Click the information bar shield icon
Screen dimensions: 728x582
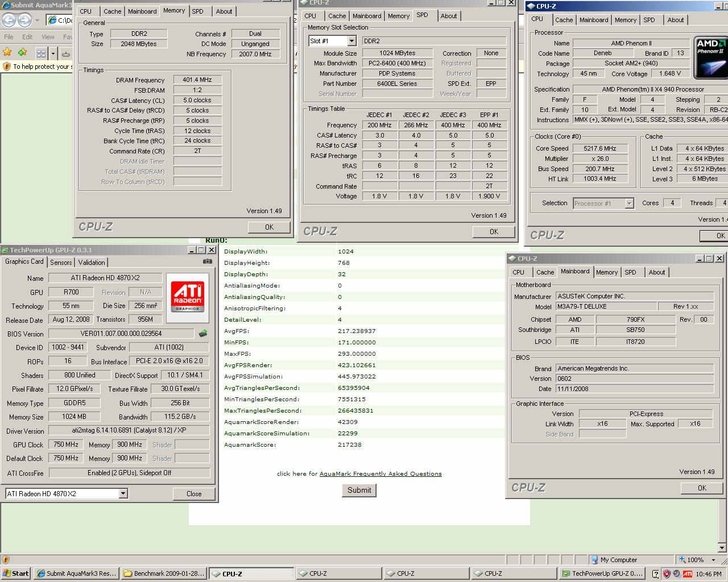click(7, 66)
